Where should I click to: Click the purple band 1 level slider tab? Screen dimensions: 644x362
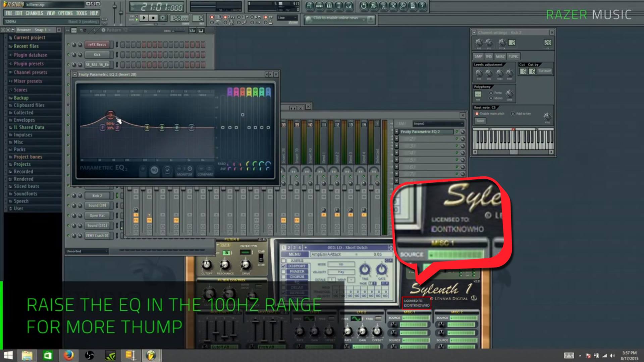230,92
